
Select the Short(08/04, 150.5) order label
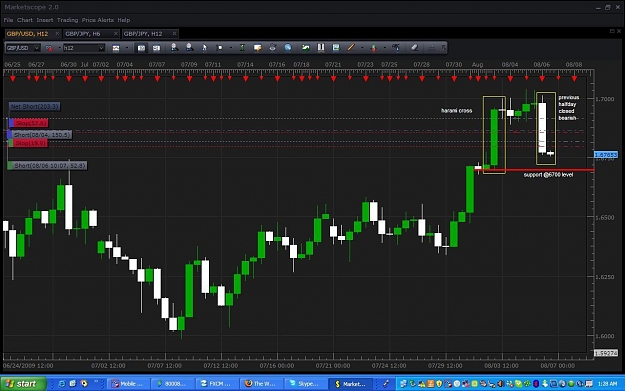40,135
